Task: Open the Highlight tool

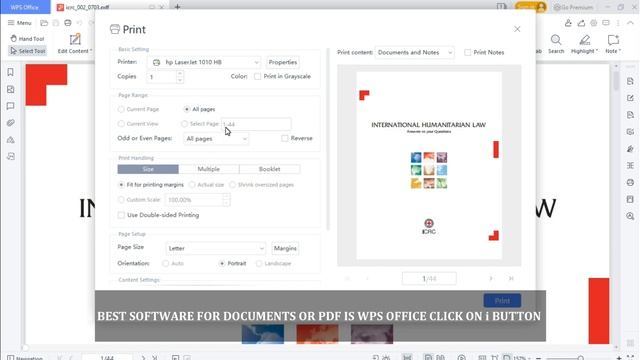Action: [584, 44]
